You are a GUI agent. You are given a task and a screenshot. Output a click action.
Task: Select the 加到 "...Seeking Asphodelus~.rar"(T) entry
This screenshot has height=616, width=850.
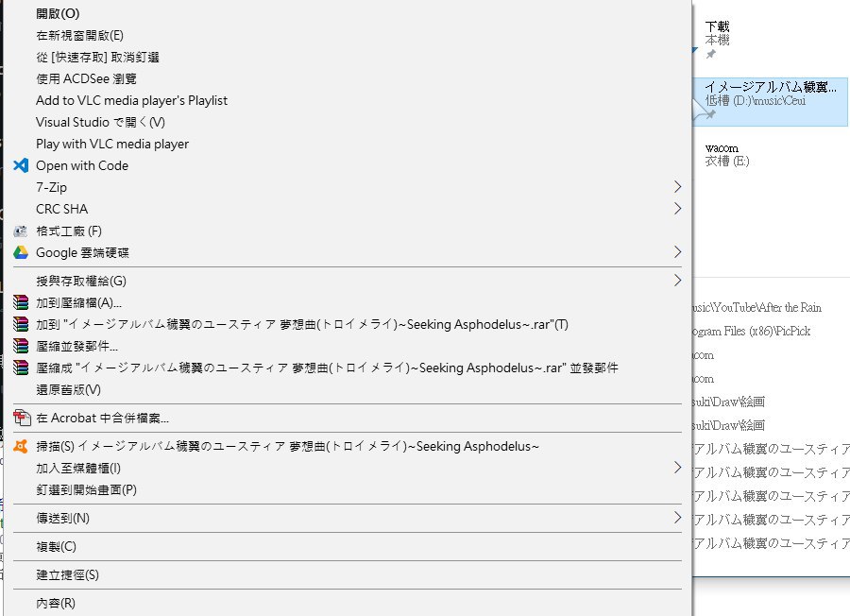(x=347, y=324)
